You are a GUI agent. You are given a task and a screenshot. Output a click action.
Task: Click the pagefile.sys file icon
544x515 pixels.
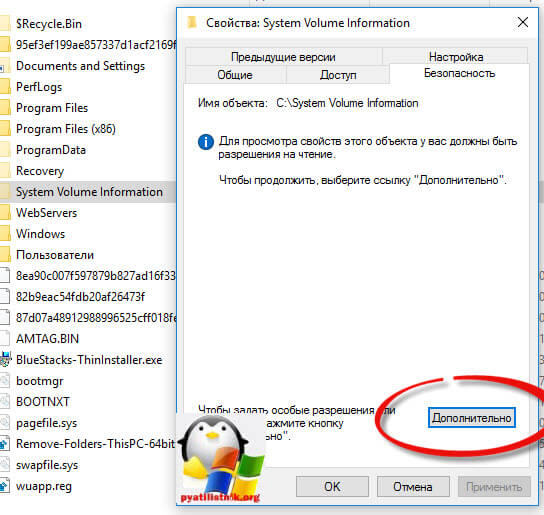click(x=4, y=423)
